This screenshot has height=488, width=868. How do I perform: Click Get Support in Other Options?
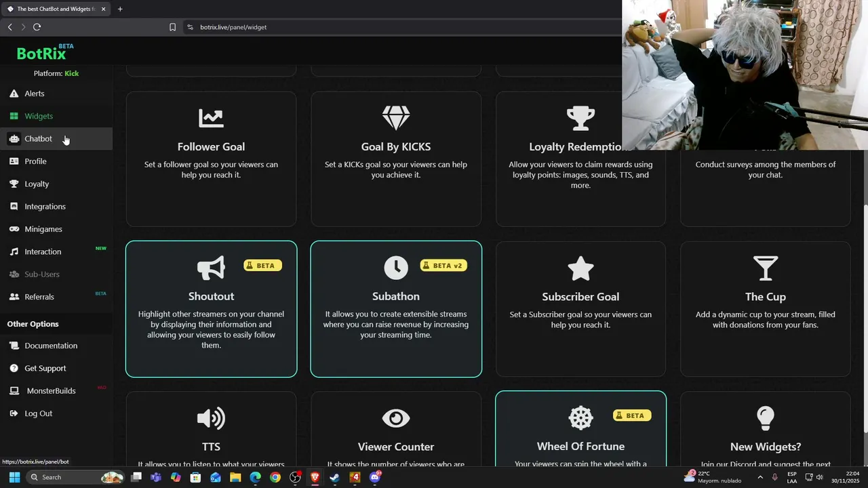[x=56, y=368]
